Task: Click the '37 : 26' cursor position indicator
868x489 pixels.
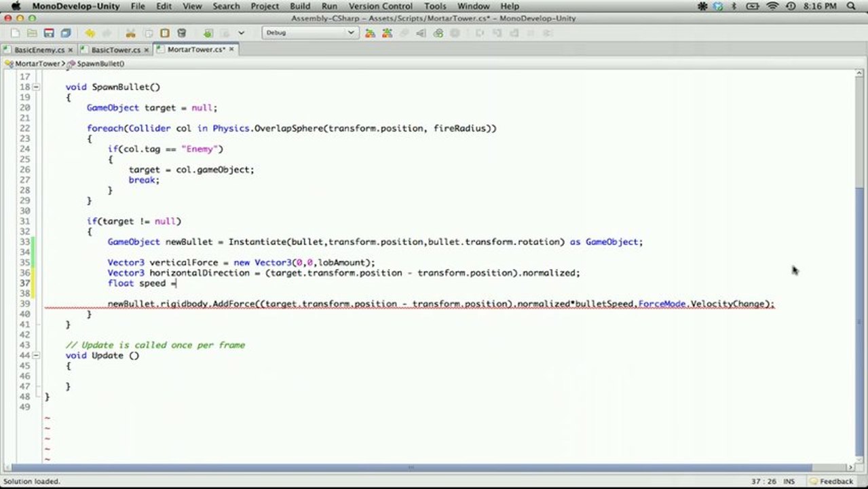Action: [763, 481]
